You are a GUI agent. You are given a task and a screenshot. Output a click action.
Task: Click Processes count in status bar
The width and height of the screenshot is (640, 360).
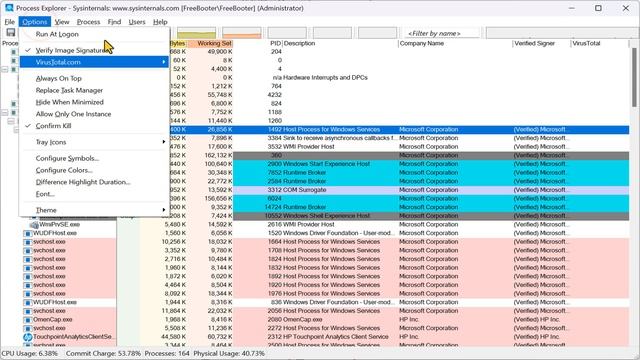coord(167,353)
